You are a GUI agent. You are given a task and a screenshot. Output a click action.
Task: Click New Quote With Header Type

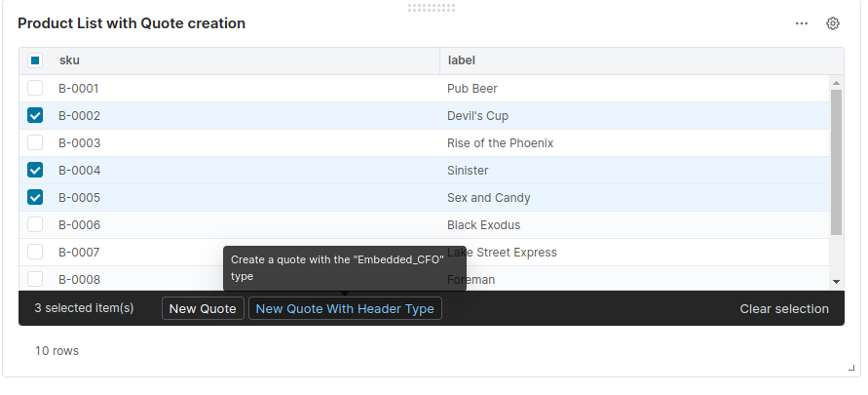[345, 308]
